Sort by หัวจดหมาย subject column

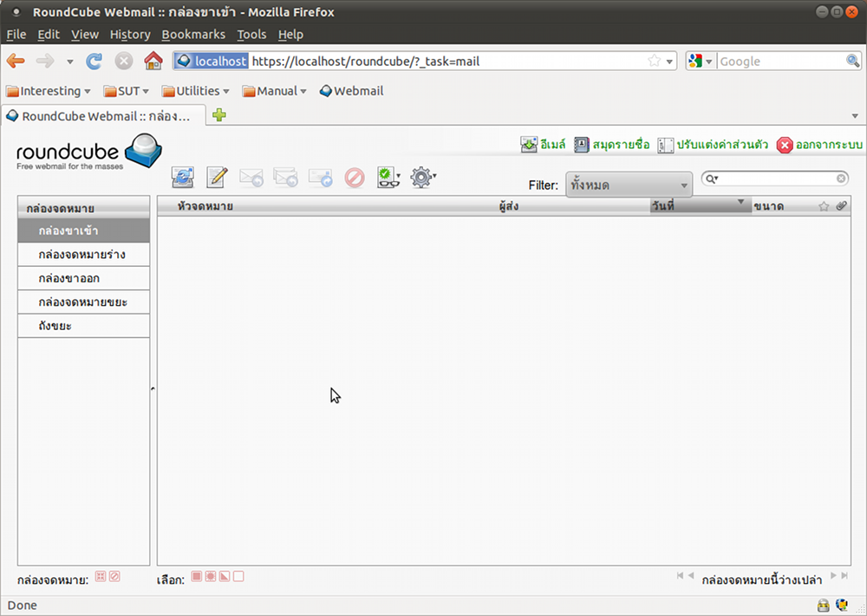pos(205,206)
